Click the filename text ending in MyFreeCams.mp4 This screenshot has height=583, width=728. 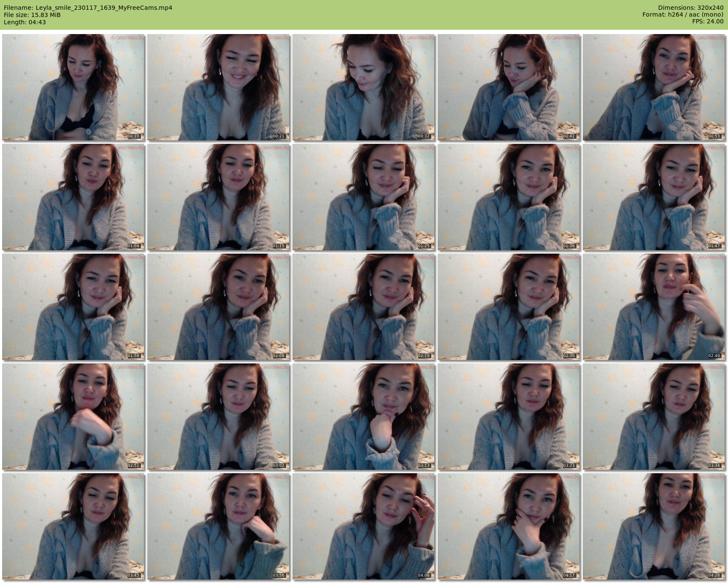(88, 8)
